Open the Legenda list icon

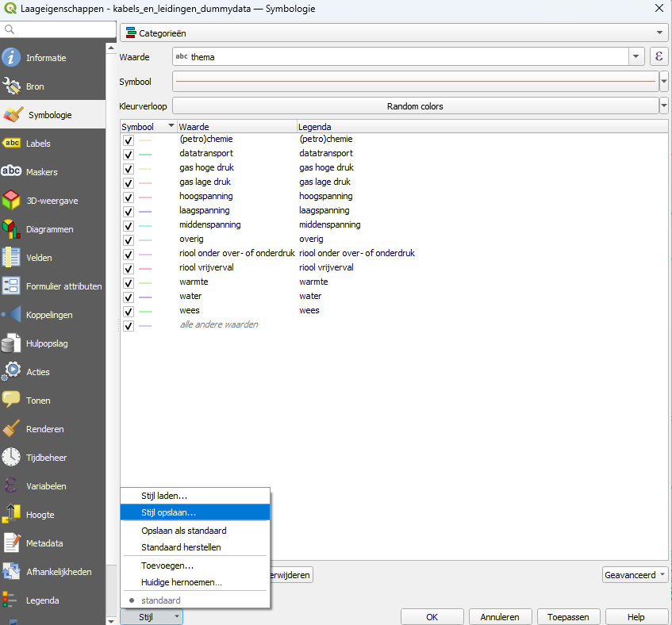point(10,600)
